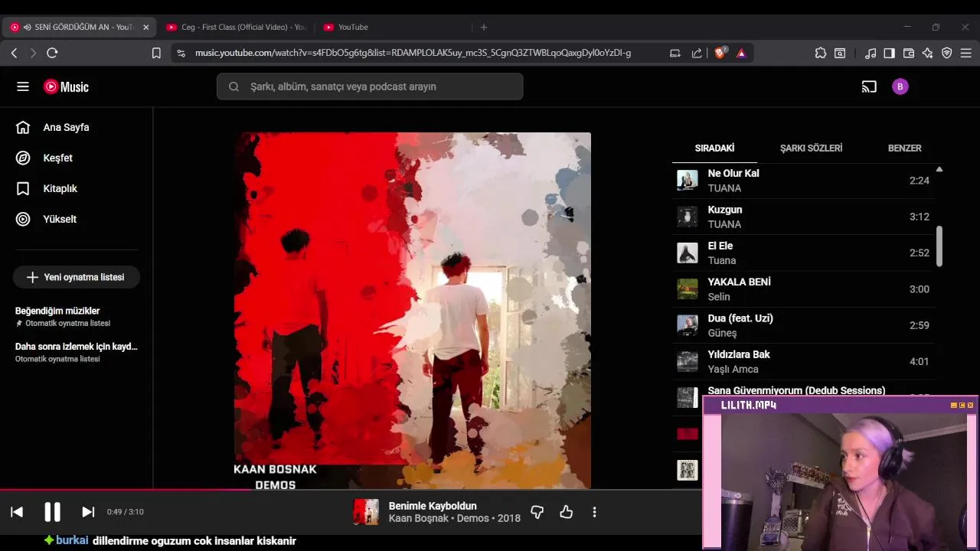
Task: Click the music.youtube.com address bar URL
Action: click(x=413, y=53)
